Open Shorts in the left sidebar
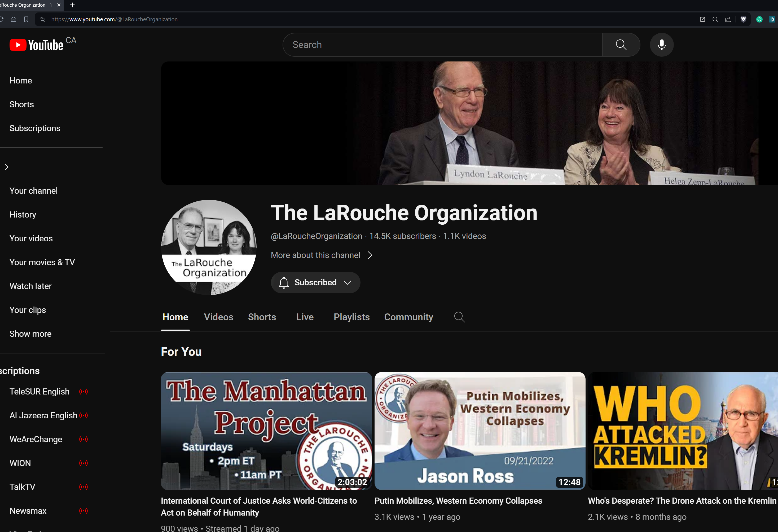This screenshot has width=778, height=532. coord(22,104)
